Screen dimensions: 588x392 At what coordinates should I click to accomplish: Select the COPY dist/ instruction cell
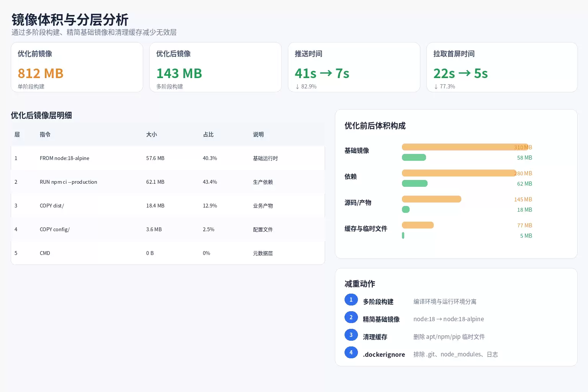[52, 206]
